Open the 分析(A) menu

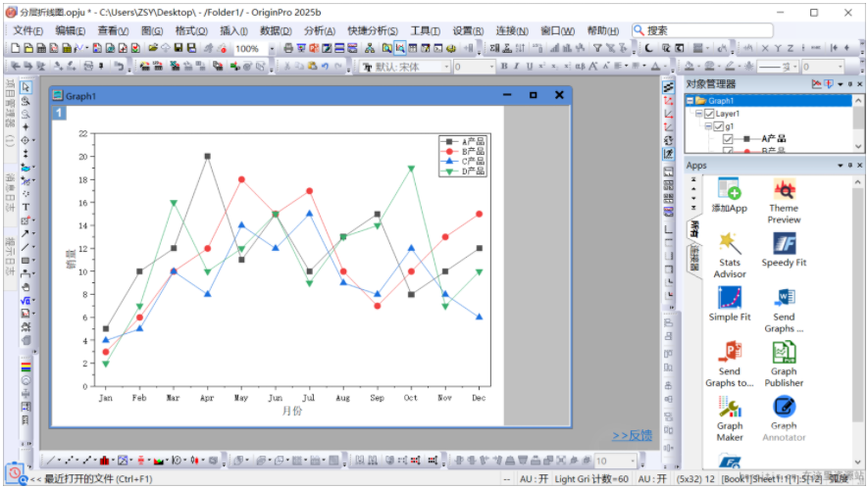pyautogui.click(x=320, y=30)
